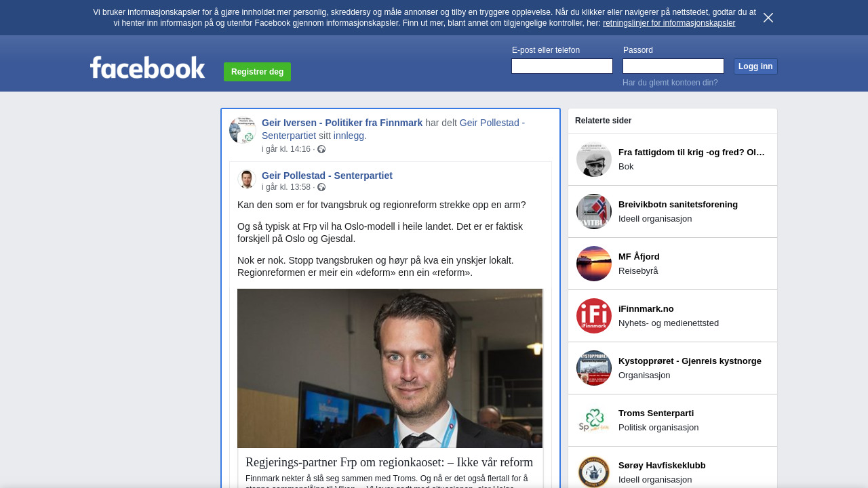Open article headline Regjerings-partner Frp om regionkaoset

click(389, 462)
